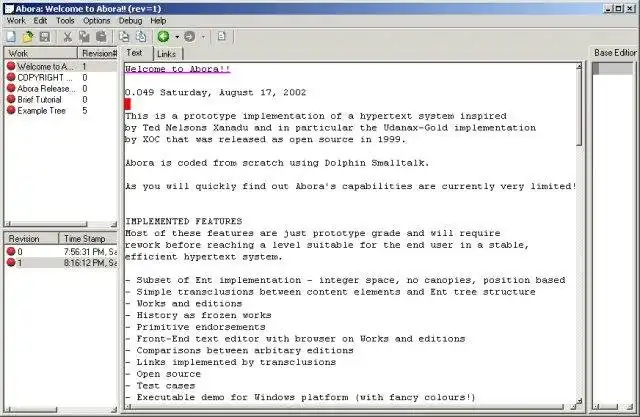Click the red marker in the text
The image size is (640, 417).
coord(128,104)
